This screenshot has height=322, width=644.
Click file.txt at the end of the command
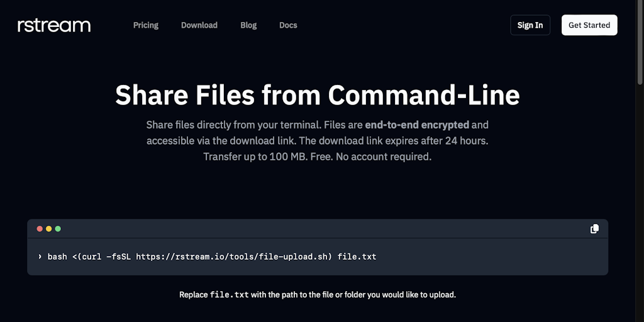357,257
